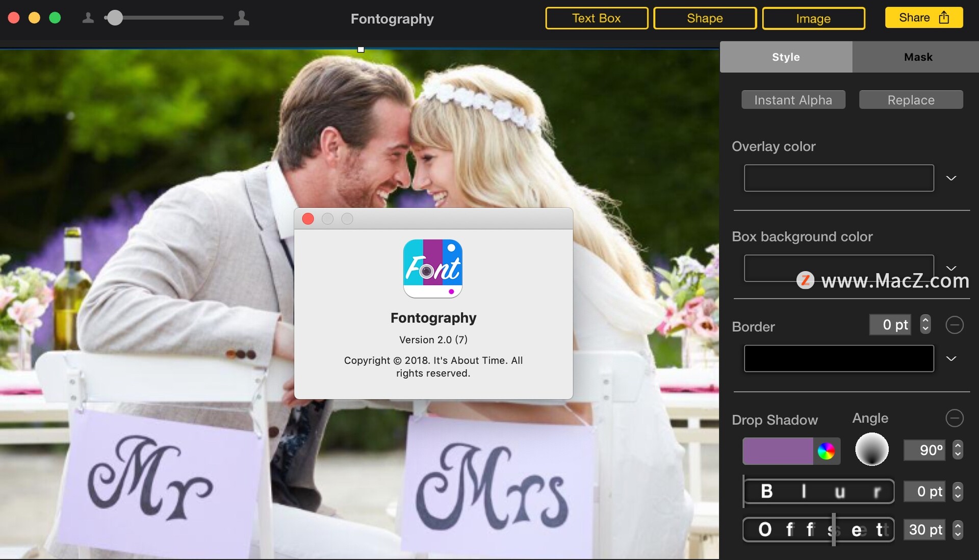Insert an Image
This screenshot has height=560, width=979.
point(813,18)
